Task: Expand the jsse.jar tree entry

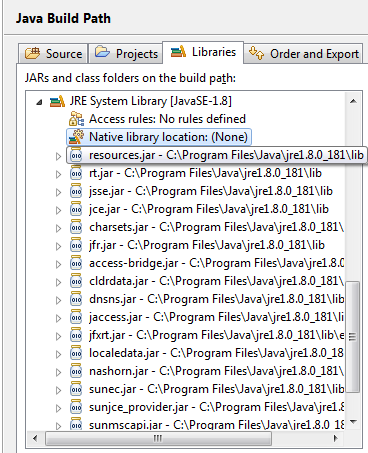Action: tap(58, 192)
